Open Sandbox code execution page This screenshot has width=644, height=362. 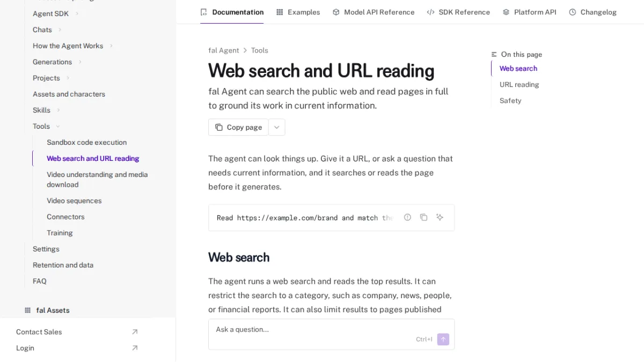[x=87, y=142]
